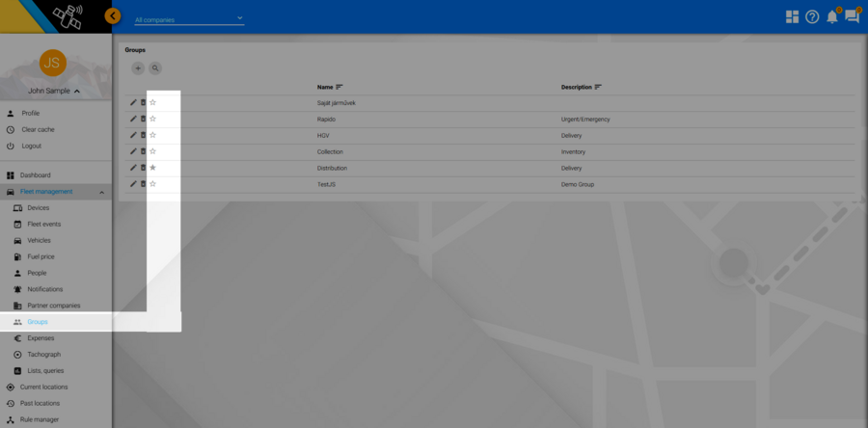This screenshot has height=428, width=868.
Task: Collapse sidebar with orange arrow button
Action: coord(113,15)
